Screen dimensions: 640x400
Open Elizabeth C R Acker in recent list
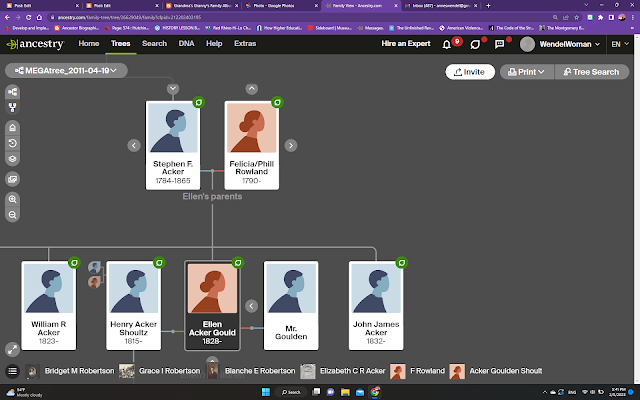pos(343,371)
